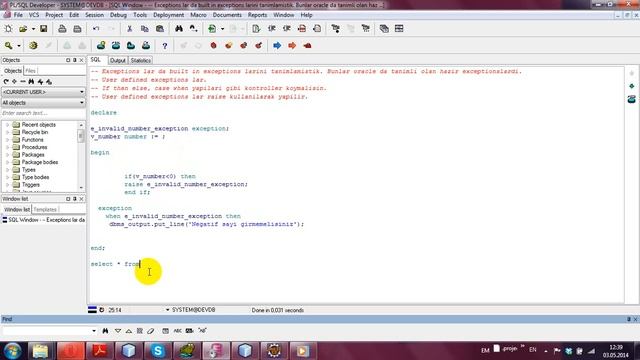The image size is (640, 360).
Task: Expand the Packages tree node
Action: point(7,155)
